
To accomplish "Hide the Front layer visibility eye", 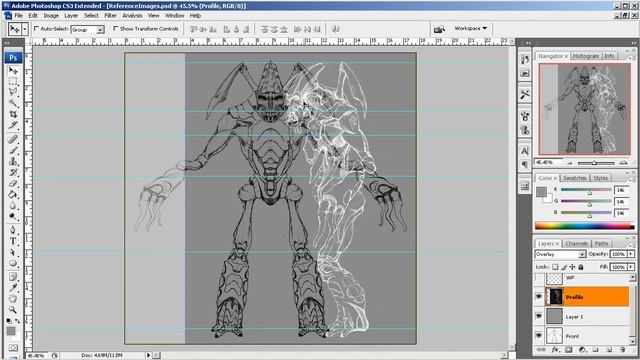I will pos(539,336).
